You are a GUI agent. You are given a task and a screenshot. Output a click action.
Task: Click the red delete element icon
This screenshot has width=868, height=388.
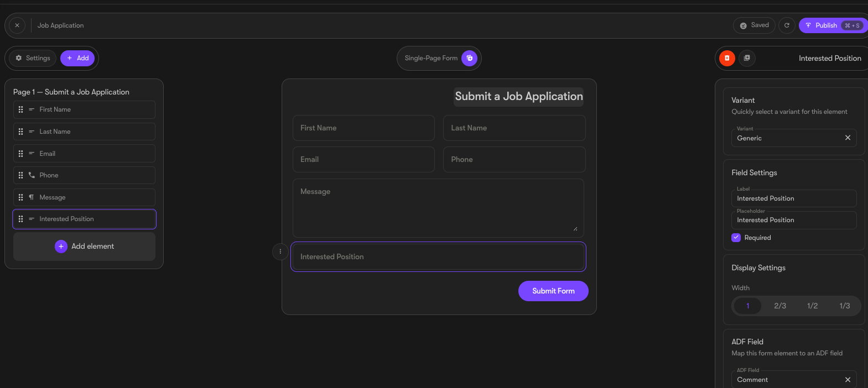pos(727,58)
